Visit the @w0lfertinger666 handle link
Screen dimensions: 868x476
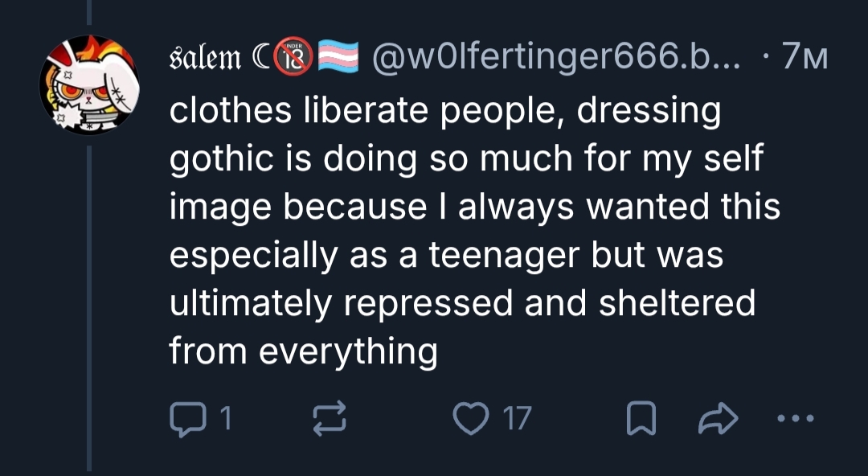point(556,57)
